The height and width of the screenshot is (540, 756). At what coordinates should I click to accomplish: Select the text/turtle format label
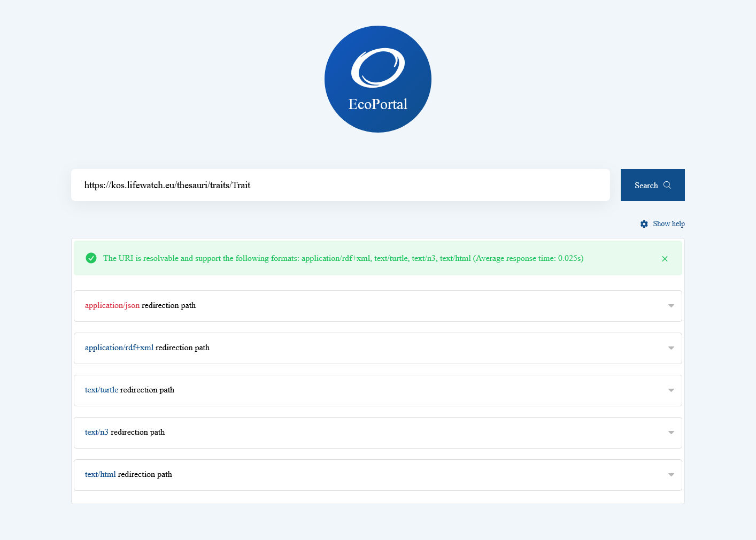(101, 390)
